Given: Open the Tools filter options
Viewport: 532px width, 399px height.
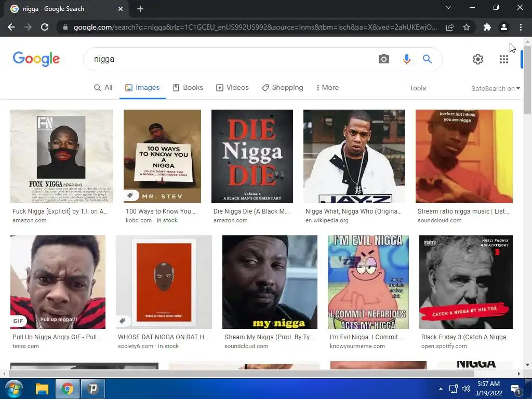Looking at the screenshot, I should pos(417,88).
